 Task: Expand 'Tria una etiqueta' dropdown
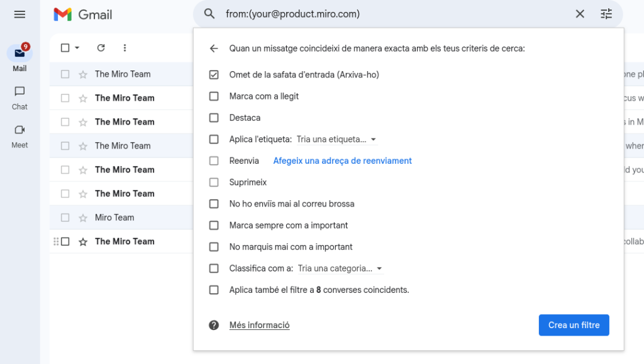click(x=336, y=139)
